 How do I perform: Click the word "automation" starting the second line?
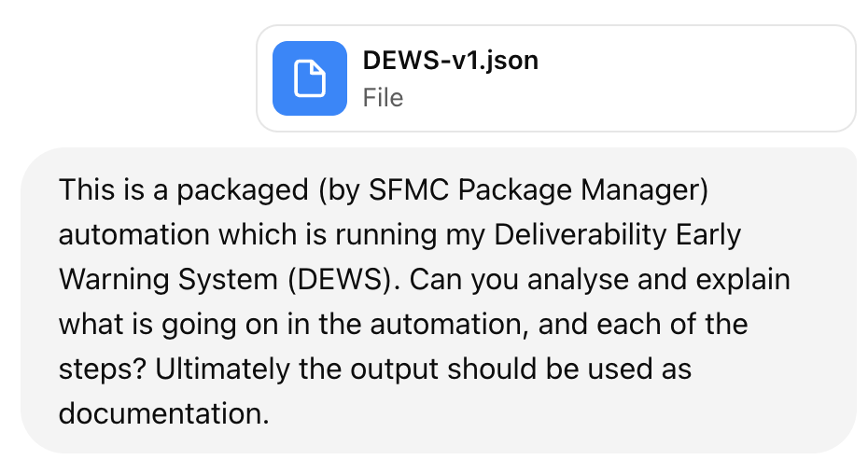134,235
